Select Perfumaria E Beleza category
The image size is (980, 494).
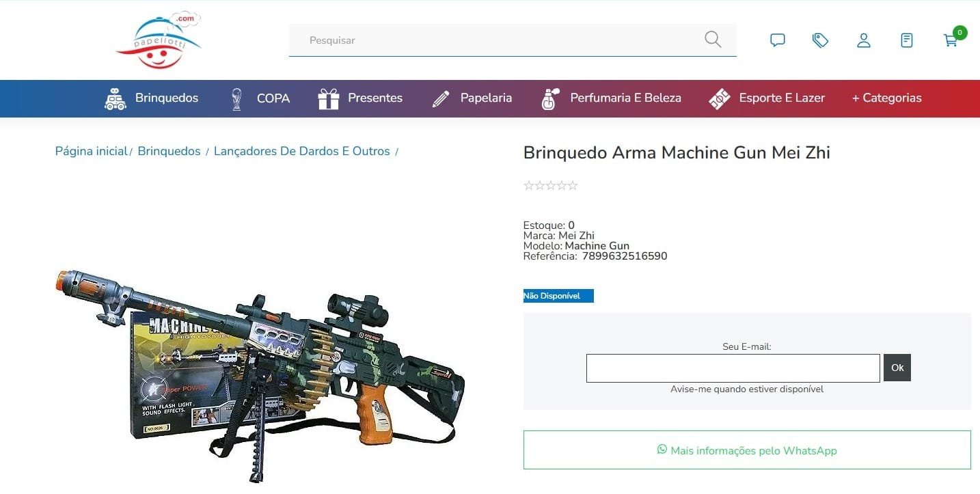610,98
